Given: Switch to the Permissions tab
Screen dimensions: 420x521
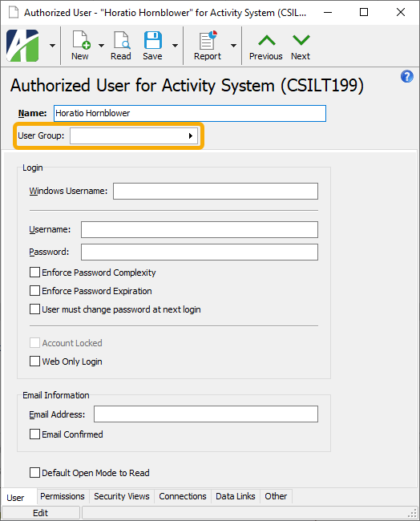Looking at the screenshot, I should point(63,496).
